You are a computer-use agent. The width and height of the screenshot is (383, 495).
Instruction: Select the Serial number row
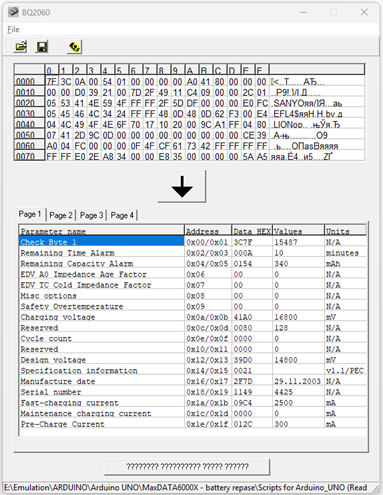[x=193, y=392]
